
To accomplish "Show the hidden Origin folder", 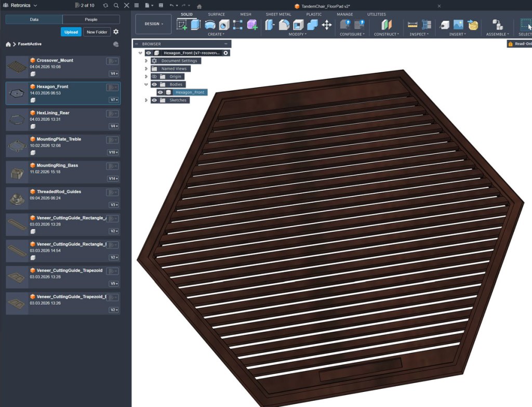I will click(154, 76).
